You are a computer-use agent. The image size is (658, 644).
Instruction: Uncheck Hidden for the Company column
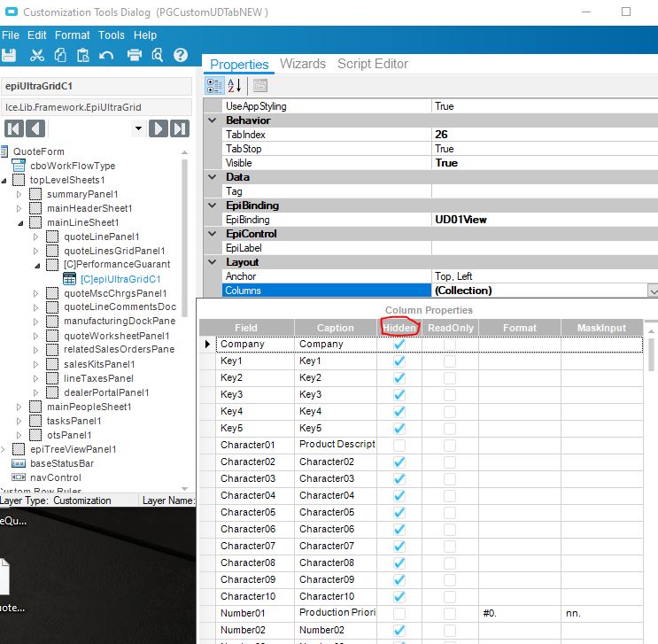coord(399,345)
